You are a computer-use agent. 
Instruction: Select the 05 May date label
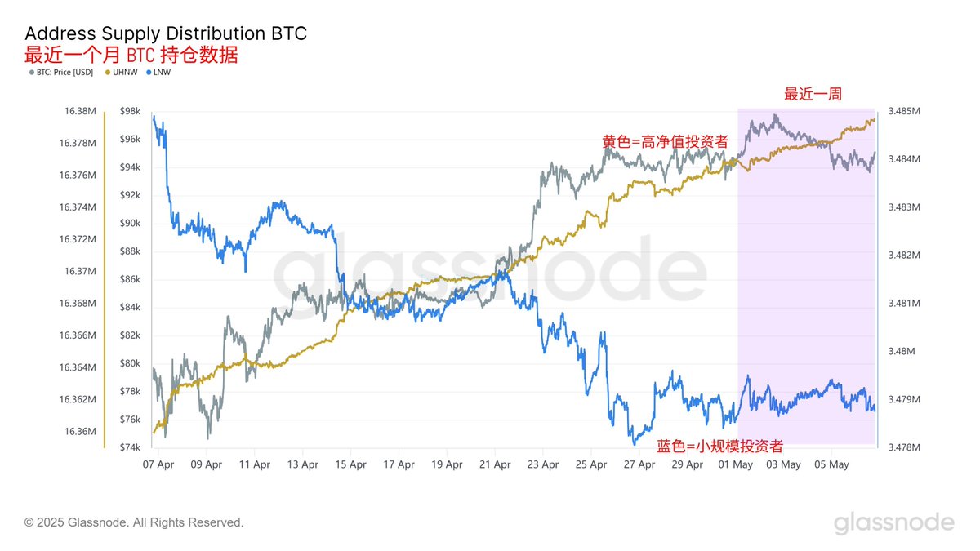click(831, 464)
